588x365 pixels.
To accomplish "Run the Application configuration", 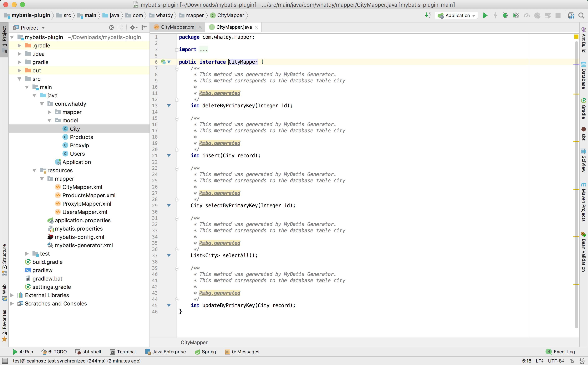I will [x=485, y=15].
